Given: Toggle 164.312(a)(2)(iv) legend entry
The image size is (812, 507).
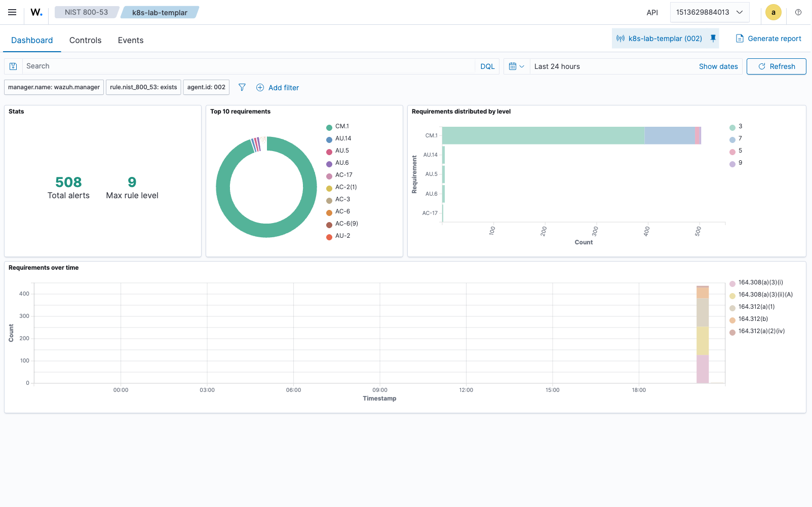Looking at the screenshot, I should (757, 331).
